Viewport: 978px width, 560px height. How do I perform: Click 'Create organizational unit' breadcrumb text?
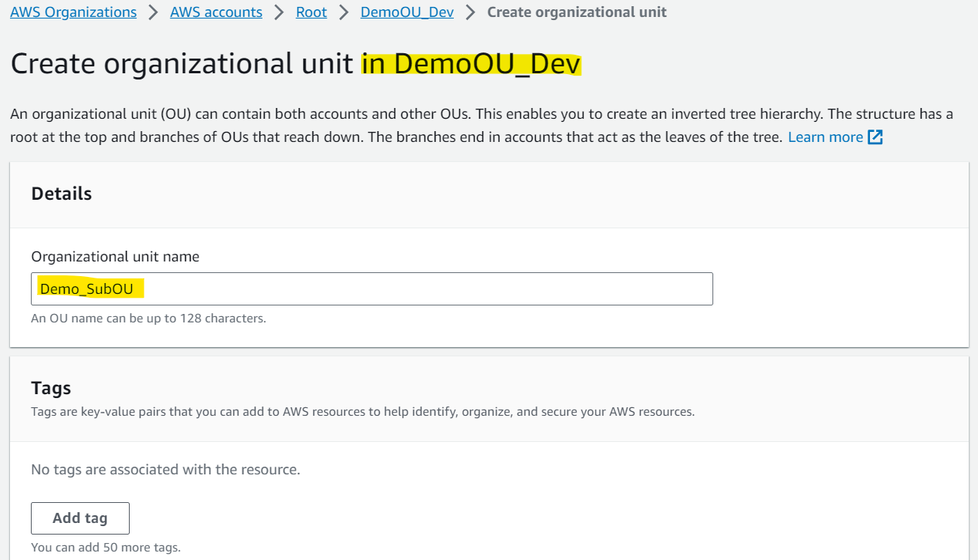click(x=577, y=12)
